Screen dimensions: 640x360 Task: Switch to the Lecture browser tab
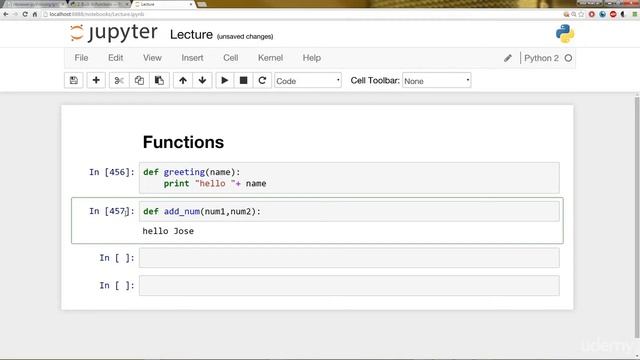coord(163,4)
